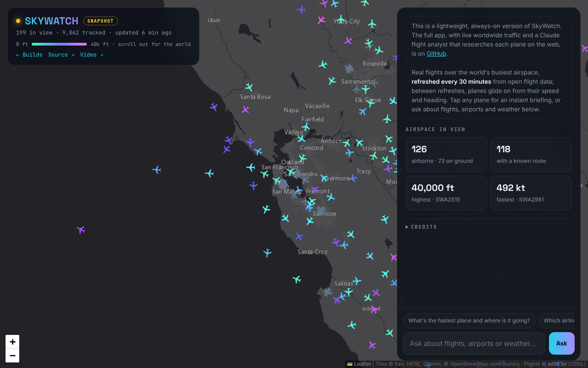Tap the cyan plane south of Soledad
Screen dimensions: 588x368
pos(352,325)
